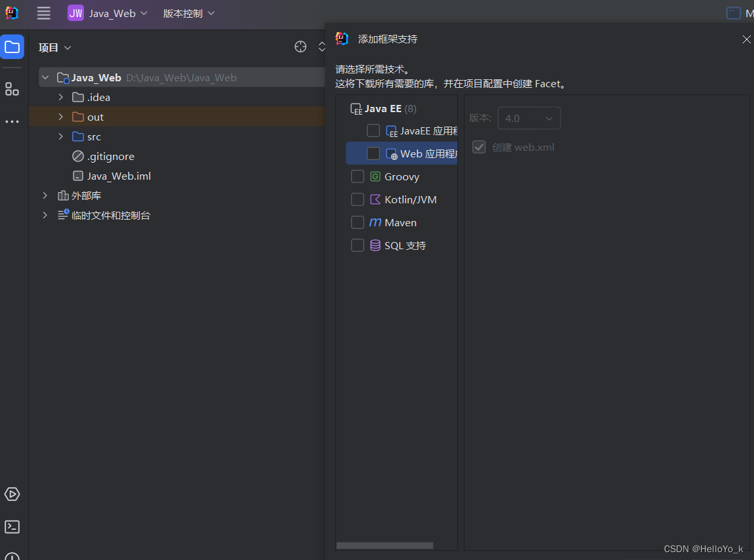Select the Java EE category label
The width and height of the screenshot is (754, 560).
coord(383,109)
